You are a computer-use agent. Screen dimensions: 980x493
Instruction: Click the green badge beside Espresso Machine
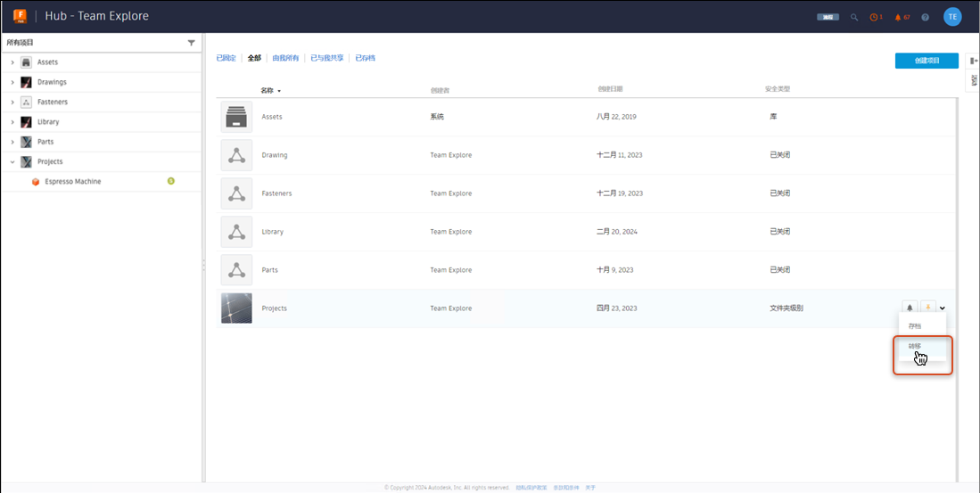tap(170, 181)
